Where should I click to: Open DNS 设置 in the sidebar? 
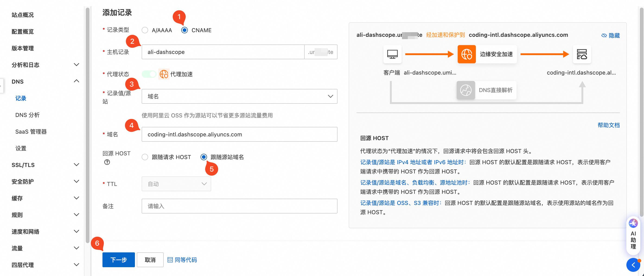[x=21, y=148]
